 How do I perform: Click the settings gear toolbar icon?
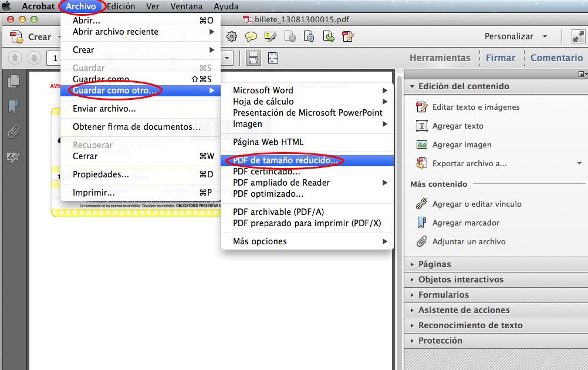tap(232, 36)
